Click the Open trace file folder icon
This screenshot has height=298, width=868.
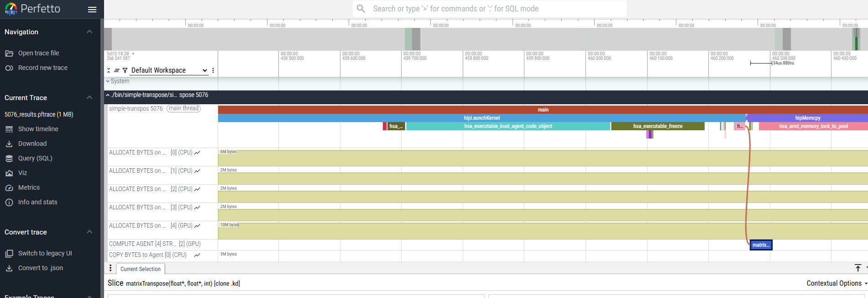click(9, 53)
